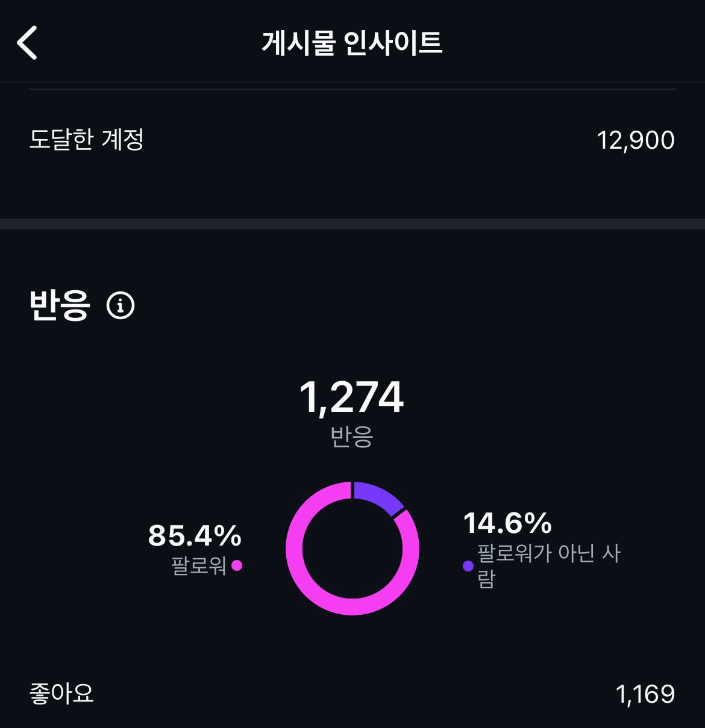Tap the empty center of the donut chart

click(352, 549)
